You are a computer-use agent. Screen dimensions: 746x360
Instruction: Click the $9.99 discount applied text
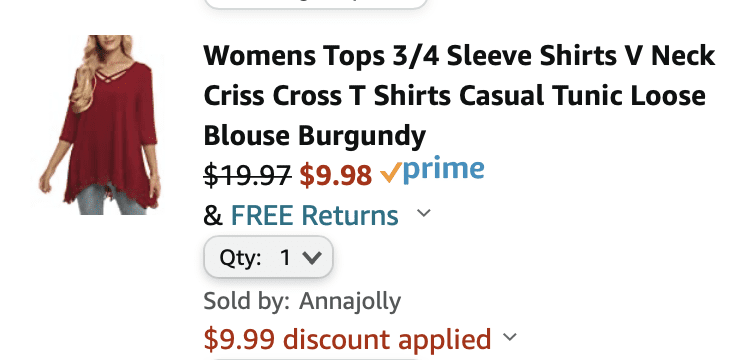(347, 339)
